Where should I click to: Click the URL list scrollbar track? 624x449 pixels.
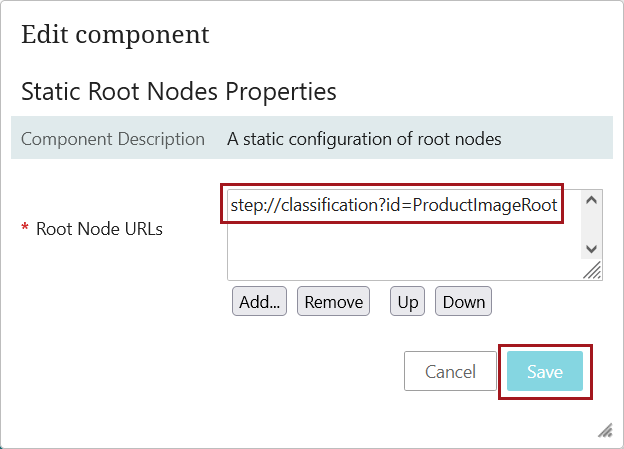click(x=591, y=225)
